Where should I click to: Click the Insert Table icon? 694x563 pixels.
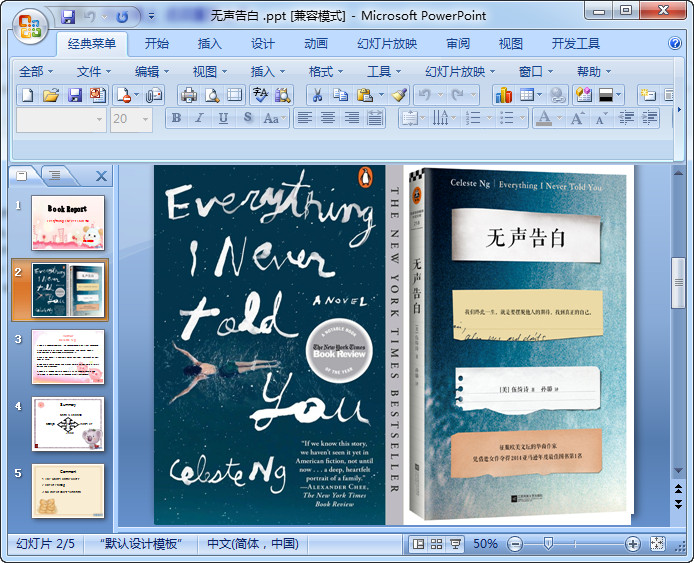[x=527, y=95]
